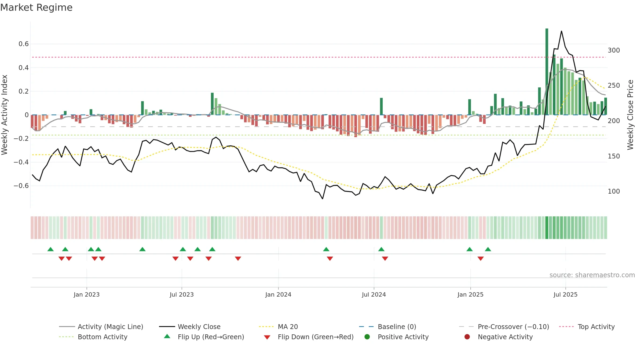644x362 pixels.
Task: Toggle the MA 20 legend entry
Action: tap(278, 327)
